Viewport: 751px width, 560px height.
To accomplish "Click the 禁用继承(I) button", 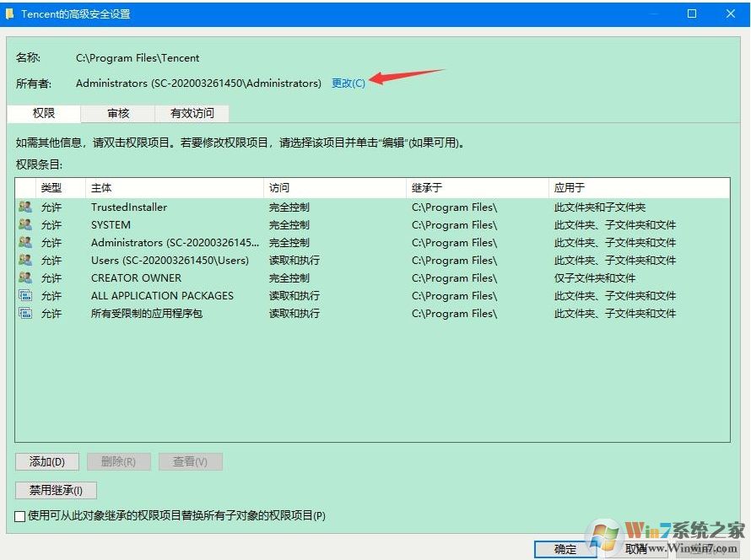I will [55, 490].
